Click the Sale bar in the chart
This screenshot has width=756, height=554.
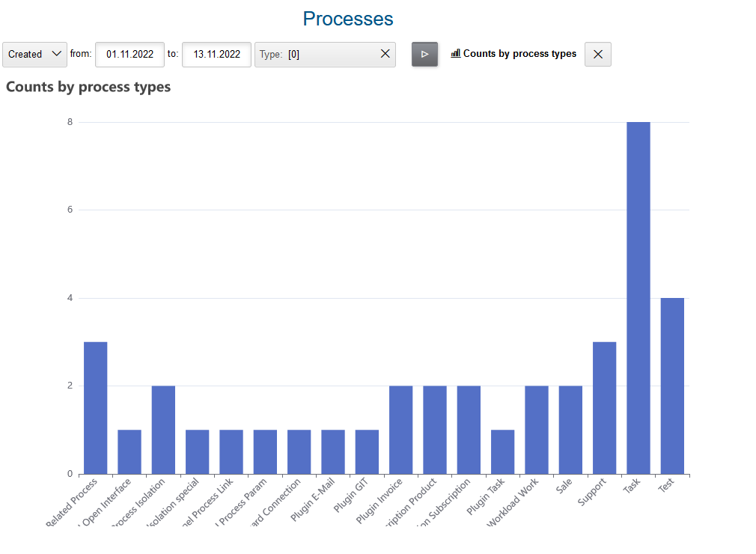[x=570, y=430]
